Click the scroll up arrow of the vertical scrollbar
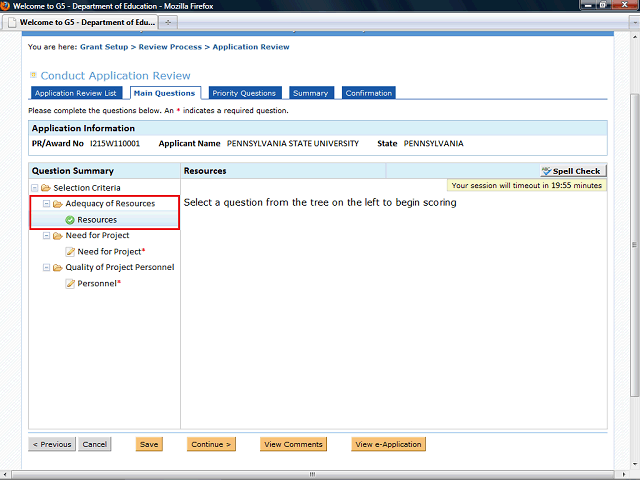640x480 pixels. coord(634,37)
